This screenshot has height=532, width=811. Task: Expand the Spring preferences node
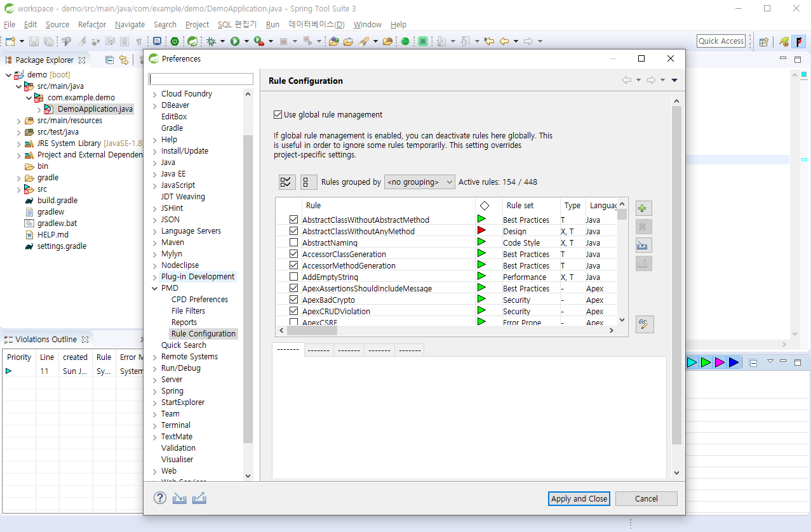click(154, 391)
